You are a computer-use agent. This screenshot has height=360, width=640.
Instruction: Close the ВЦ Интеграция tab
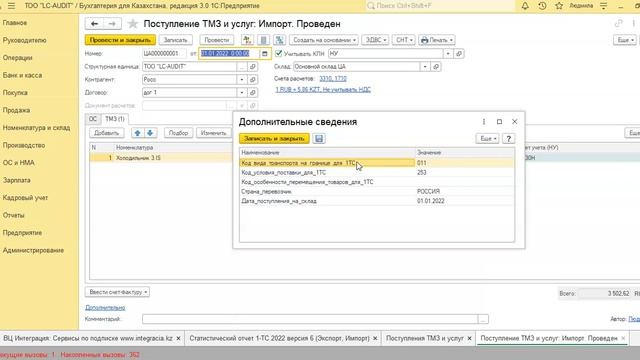(178, 338)
